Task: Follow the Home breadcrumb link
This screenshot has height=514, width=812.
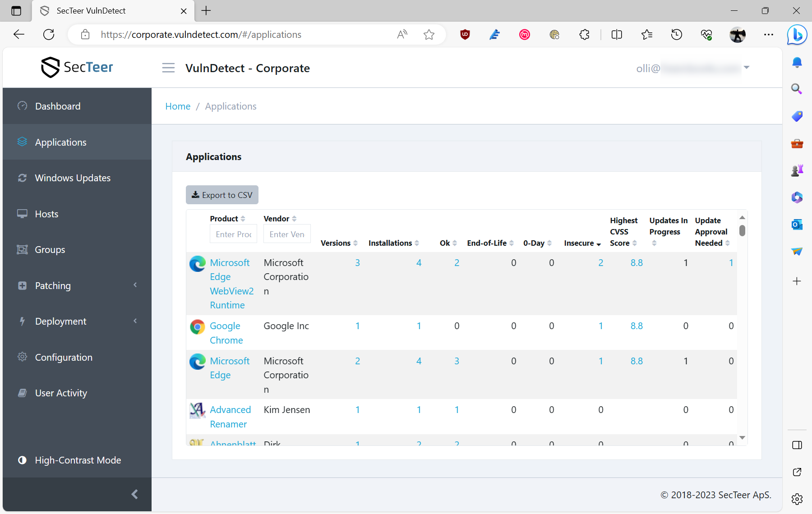Action: click(178, 106)
